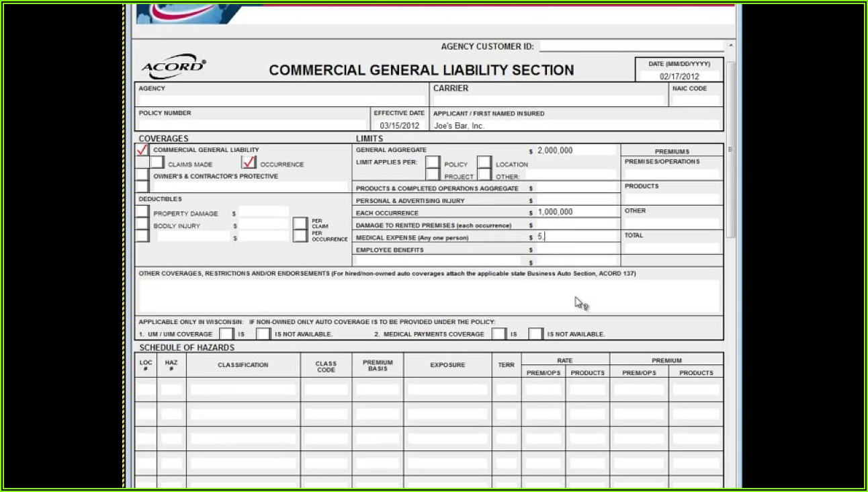Enable the Policy limit applies checkbox
868x492 pixels.
pos(433,163)
